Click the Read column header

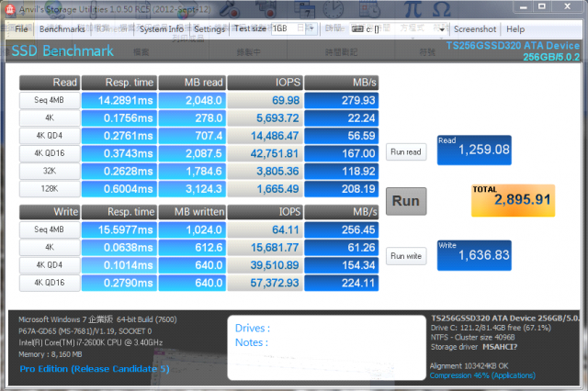tap(50, 83)
